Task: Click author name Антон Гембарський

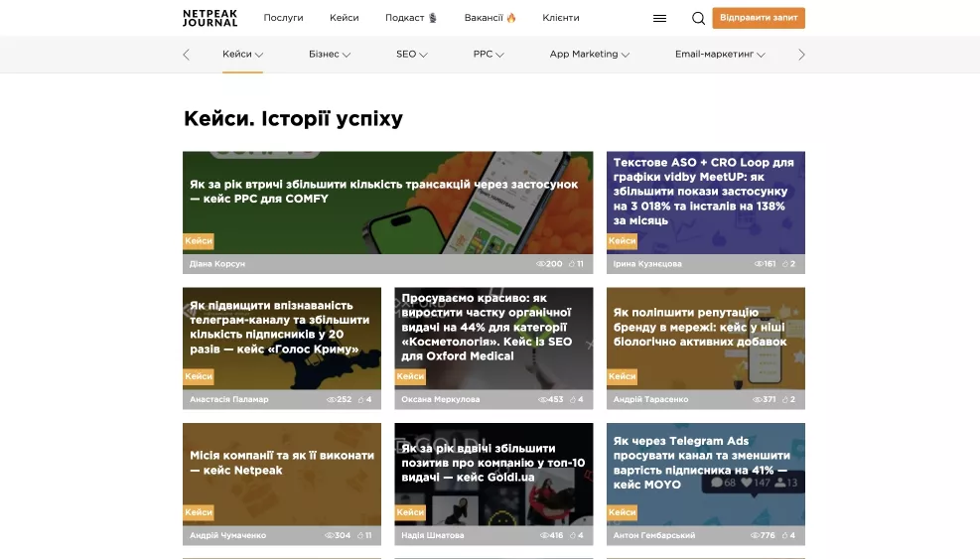Action: coord(654,536)
